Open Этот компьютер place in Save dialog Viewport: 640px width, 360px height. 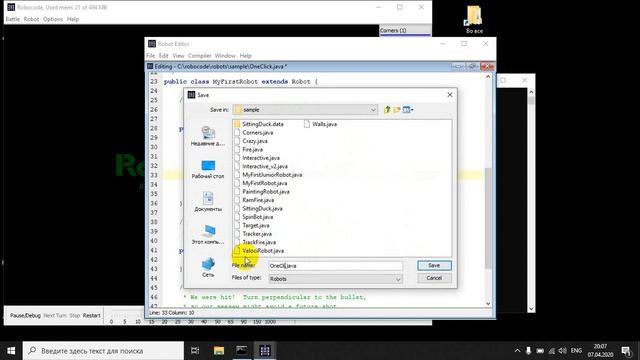click(x=208, y=235)
